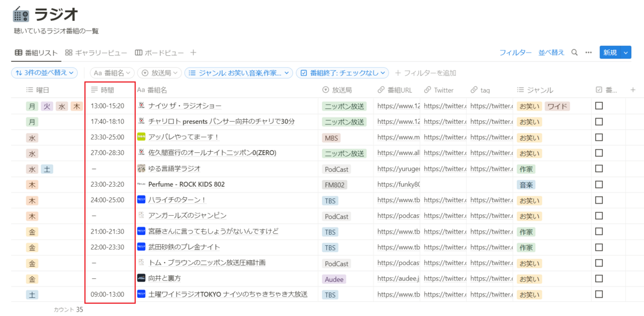Click the 武田砂鉄のプレ金ナイト blue icon
The width and height of the screenshot is (644, 316).
tap(141, 247)
